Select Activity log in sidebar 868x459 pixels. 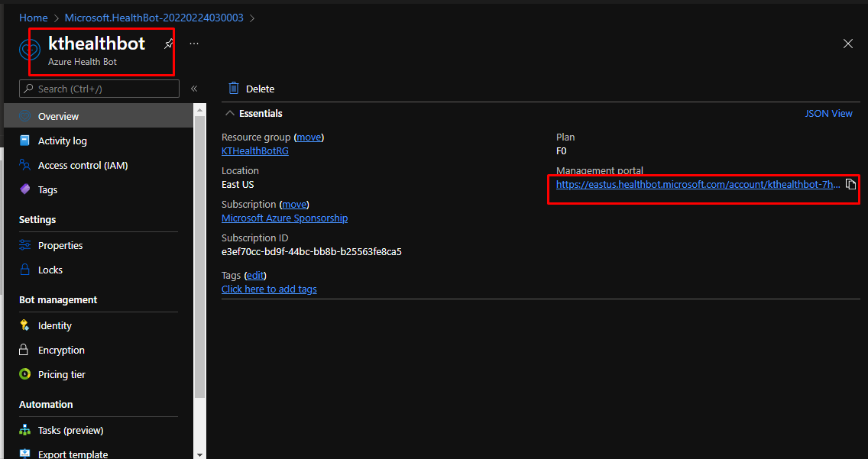tap(62, 141)
